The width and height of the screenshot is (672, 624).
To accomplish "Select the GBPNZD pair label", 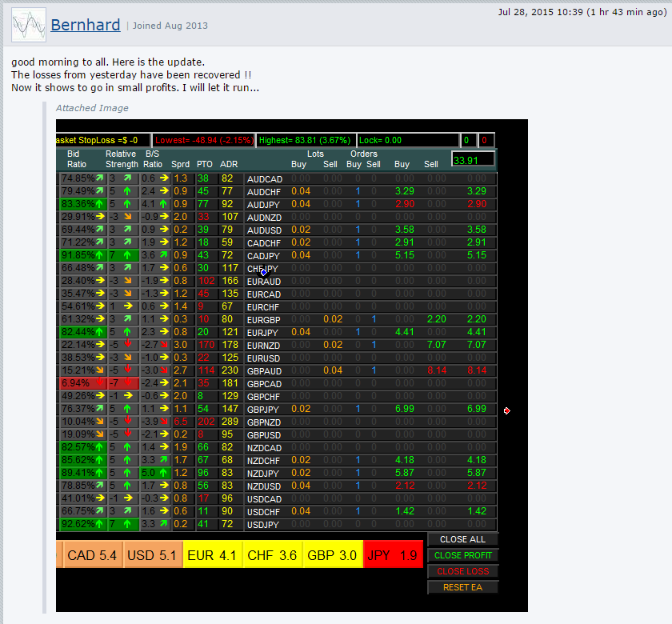I will [x=264, y=422].
